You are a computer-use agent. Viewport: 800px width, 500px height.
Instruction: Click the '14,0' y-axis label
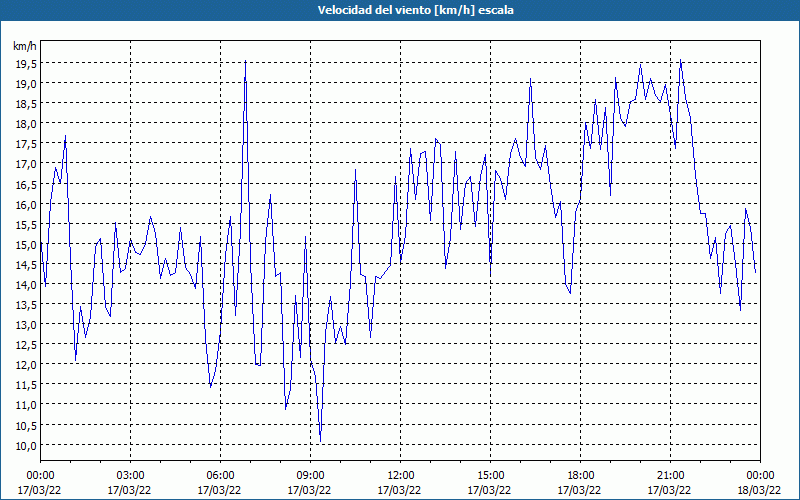(x=25, y=285)
